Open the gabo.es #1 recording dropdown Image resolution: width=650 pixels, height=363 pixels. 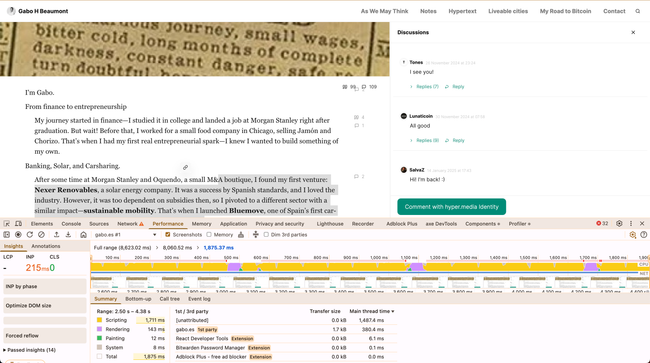tap(125, 235)
